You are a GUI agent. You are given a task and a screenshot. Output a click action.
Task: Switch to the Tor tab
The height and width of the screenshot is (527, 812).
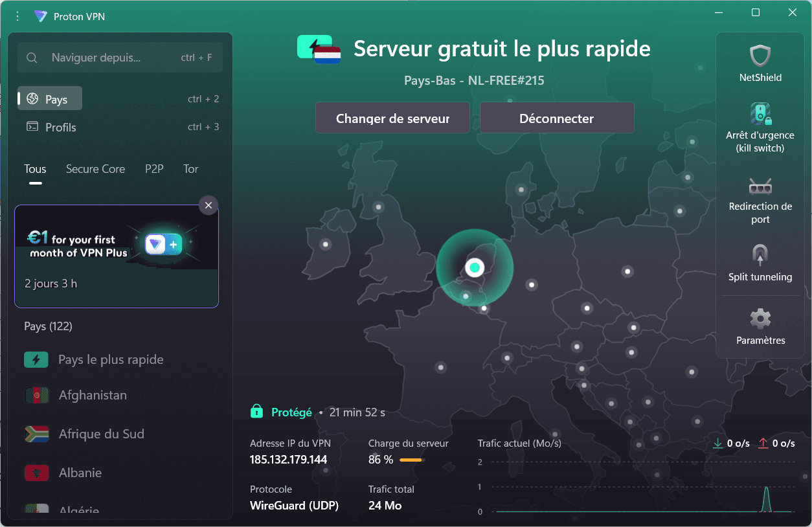(x=190, y=169)
